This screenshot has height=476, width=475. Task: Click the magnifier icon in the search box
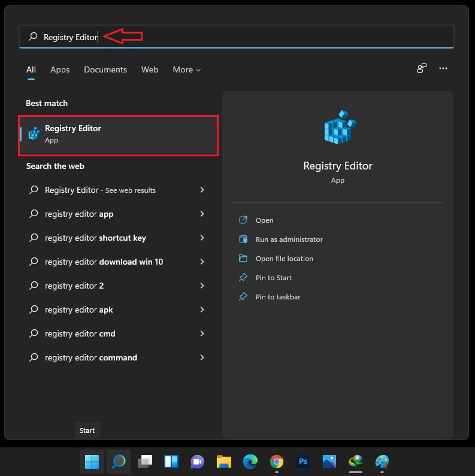click(x=33, y=37)
